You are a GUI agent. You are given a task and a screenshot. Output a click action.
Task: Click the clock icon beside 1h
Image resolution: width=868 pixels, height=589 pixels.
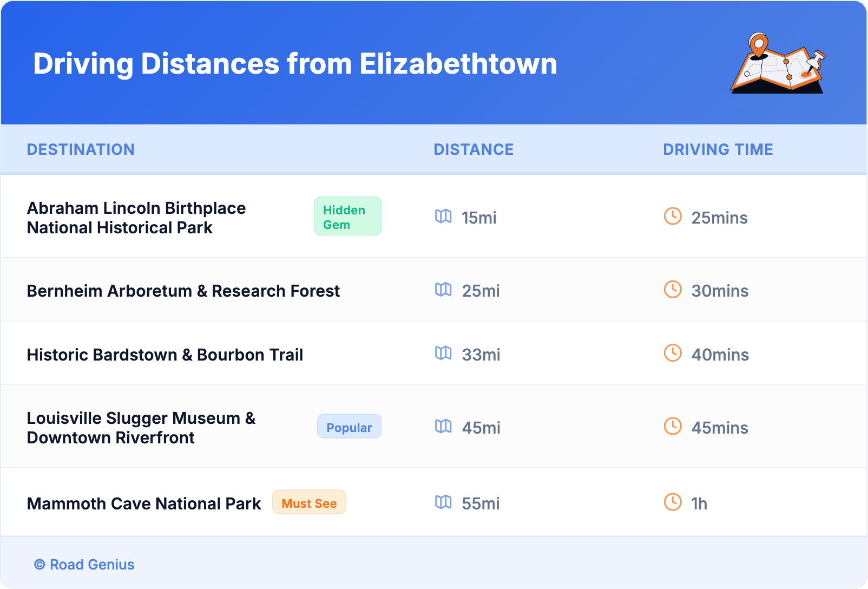(673, 502)
